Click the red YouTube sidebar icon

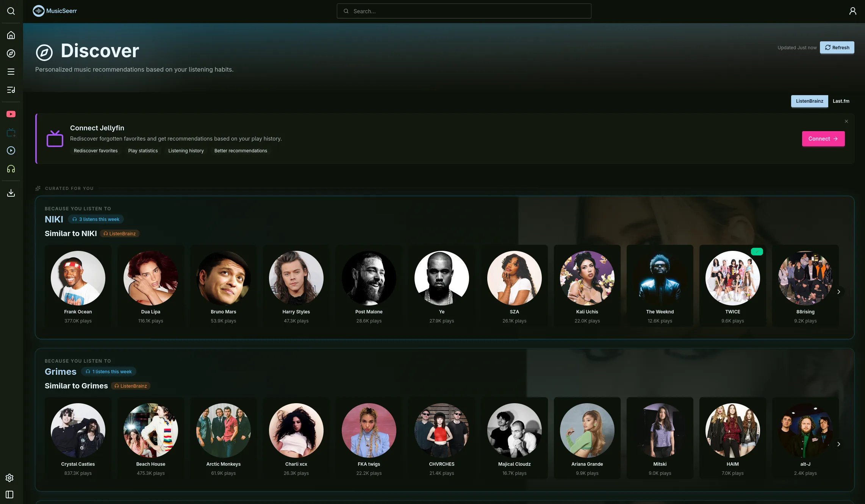coord(11,114)
